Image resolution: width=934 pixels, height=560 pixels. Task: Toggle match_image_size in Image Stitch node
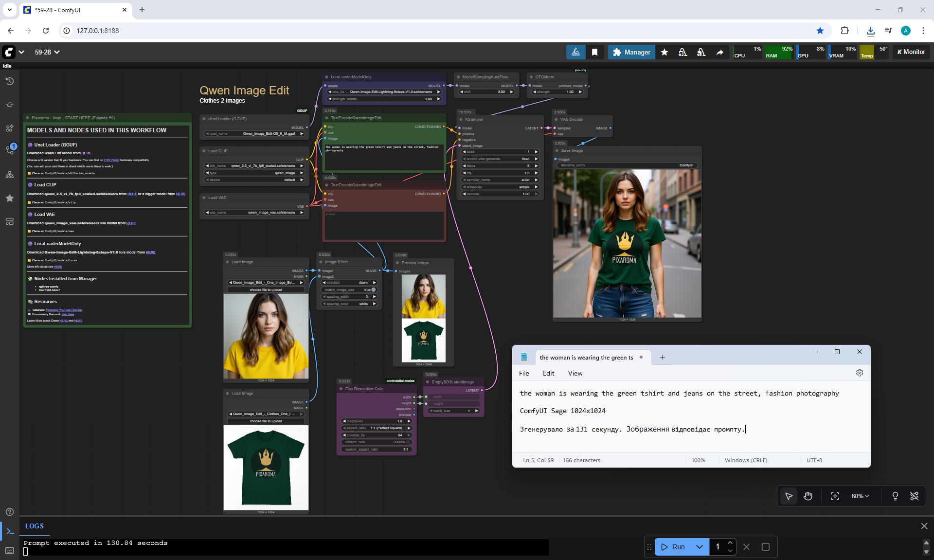[x=373, y=289]
